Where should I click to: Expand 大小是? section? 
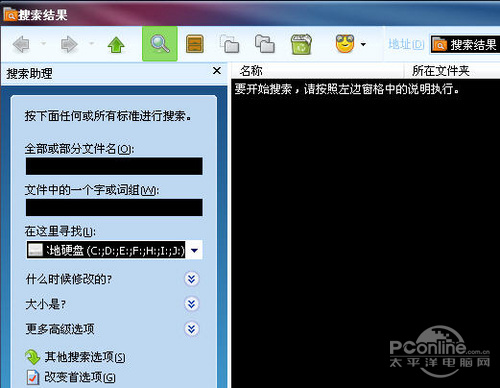click(x=192, y=304)
